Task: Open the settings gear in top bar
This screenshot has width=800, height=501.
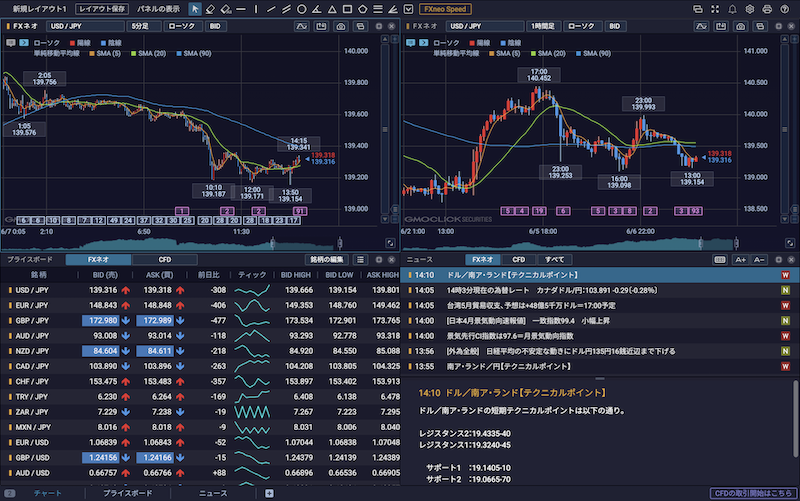Action: pos(749,9)
